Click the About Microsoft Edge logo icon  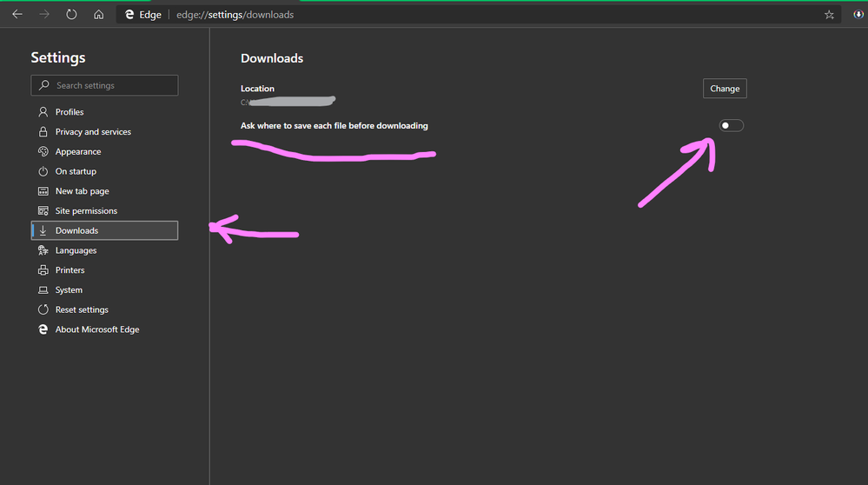[43, 329]
